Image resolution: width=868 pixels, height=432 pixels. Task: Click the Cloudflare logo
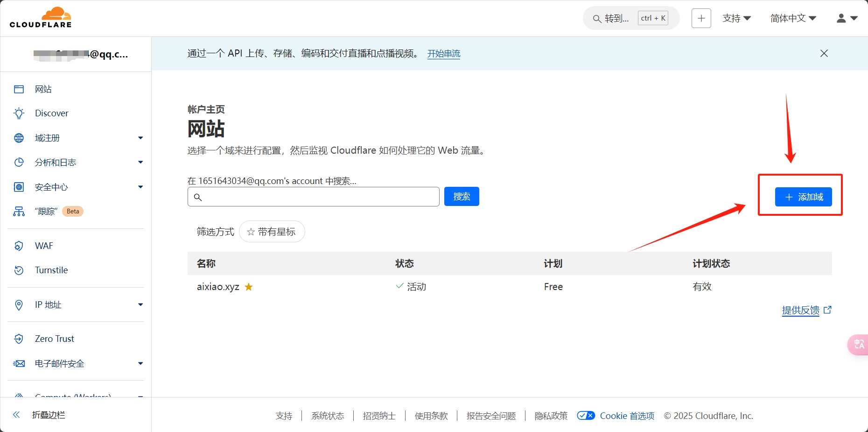pos(41,18)
